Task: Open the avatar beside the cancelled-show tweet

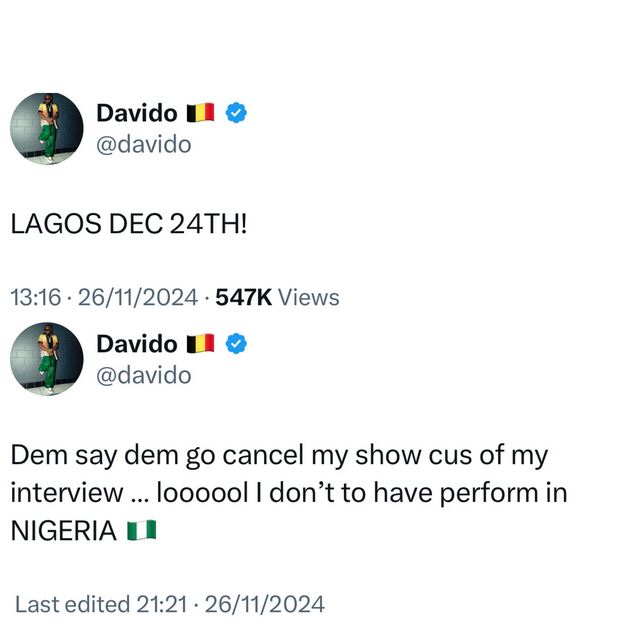Action: (x=46, y=359)
